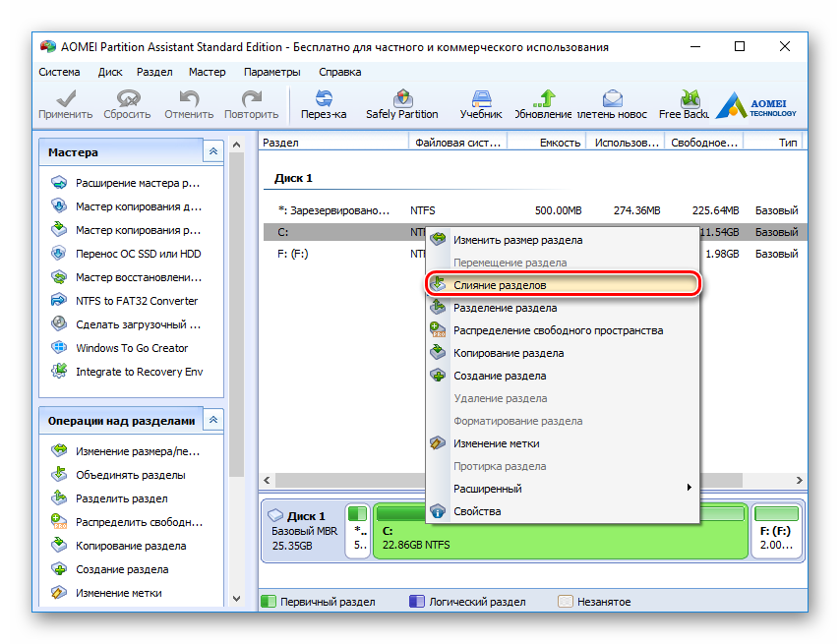The width and height of the screenshot is (840, 644).
Task: Select the F: partition block in the disk map
Action: (x=776, y=531)
